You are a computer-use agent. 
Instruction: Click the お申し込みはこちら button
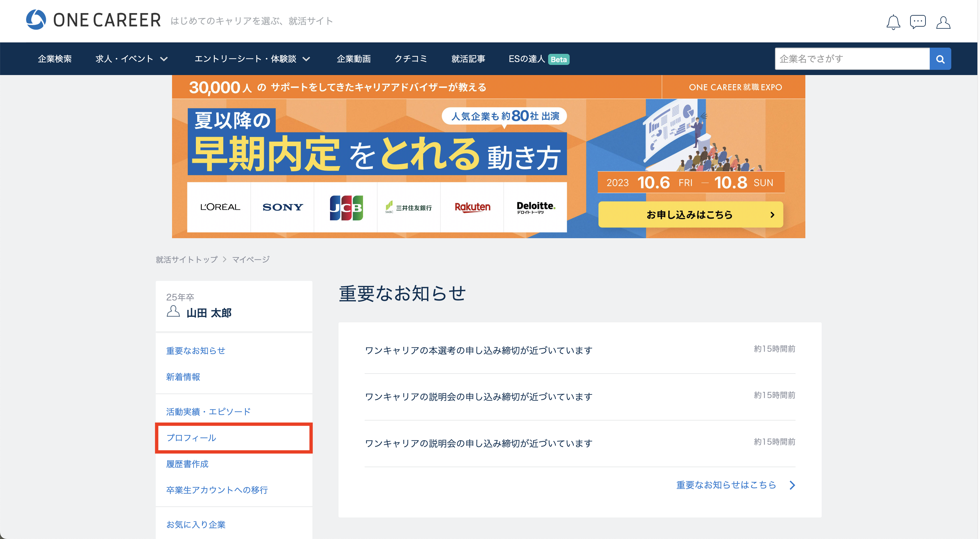pyautogui.click(x=690, y=215)
